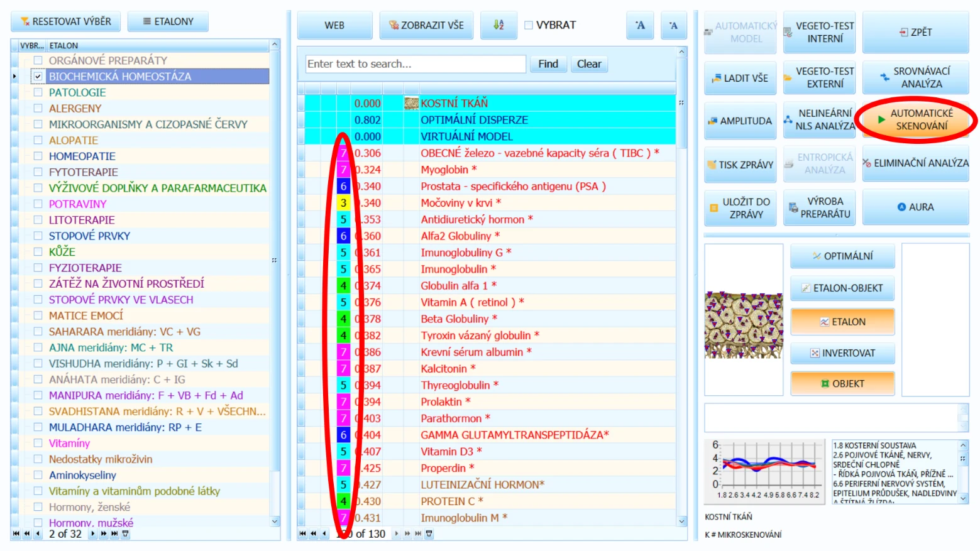
Task: Enable the Vybrat checkbox
Action: pos(529,25)
